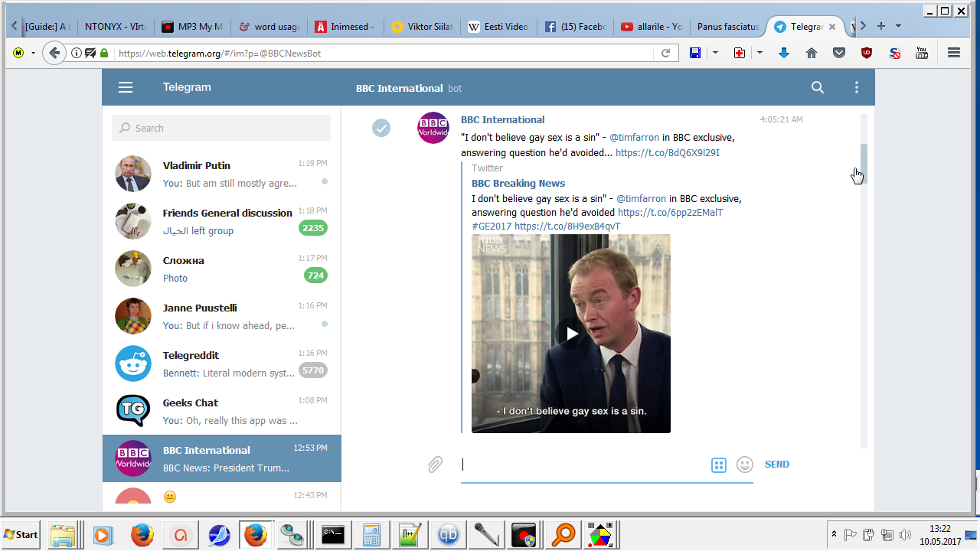Open the emoji picker smiley icon
The image size is (980, 551).
point(744,465)
